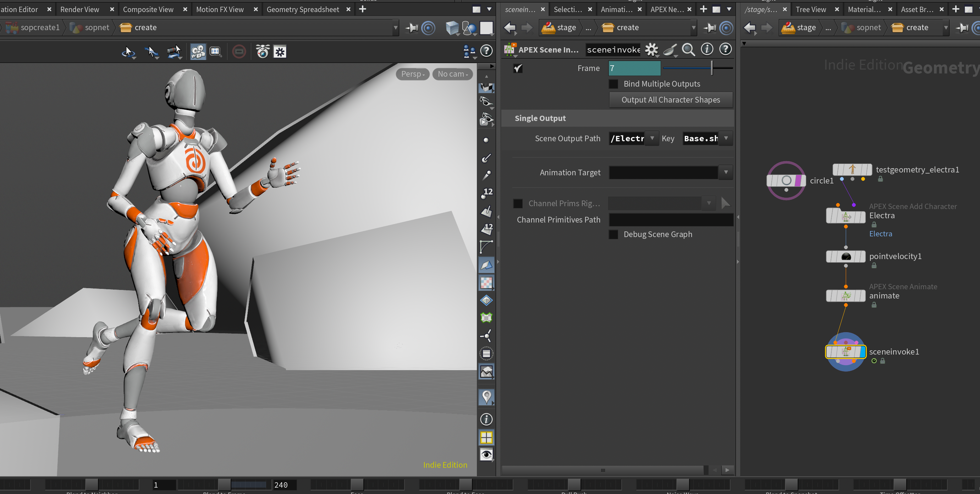The width and height of the screenshot is (980, 494).
Task: Click the Electra blue link label
Action: tap(880, 234)
